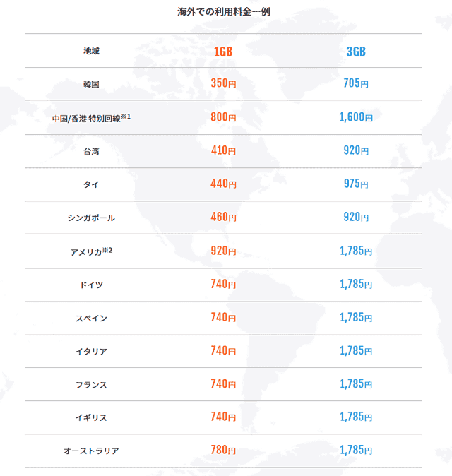Click the 975円 price for タイ
This screenshot has height=476, width=452.
[356, 184]
